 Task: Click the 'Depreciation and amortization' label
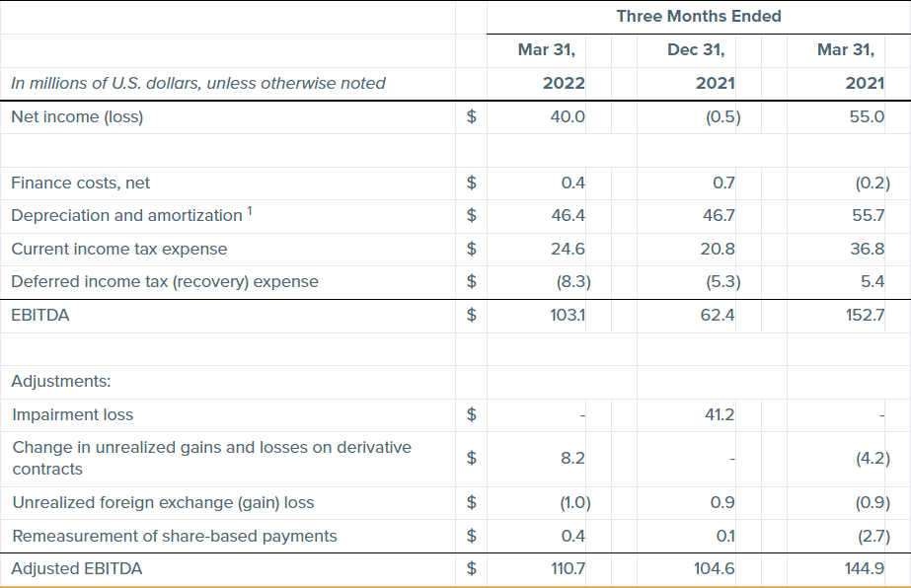(x=126, y=215)
